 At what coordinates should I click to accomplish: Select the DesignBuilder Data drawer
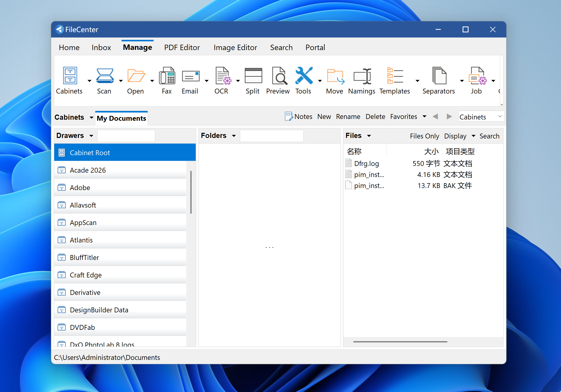point(120,310)
